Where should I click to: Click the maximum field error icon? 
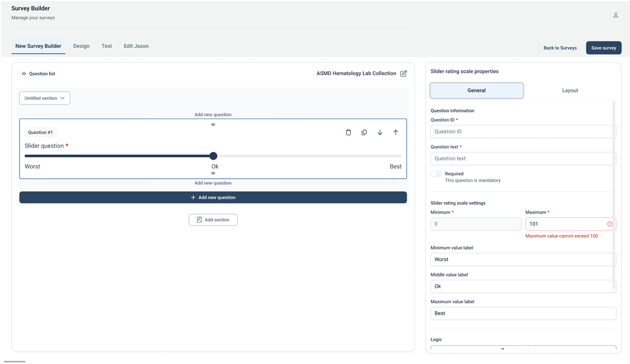(610, 224)
